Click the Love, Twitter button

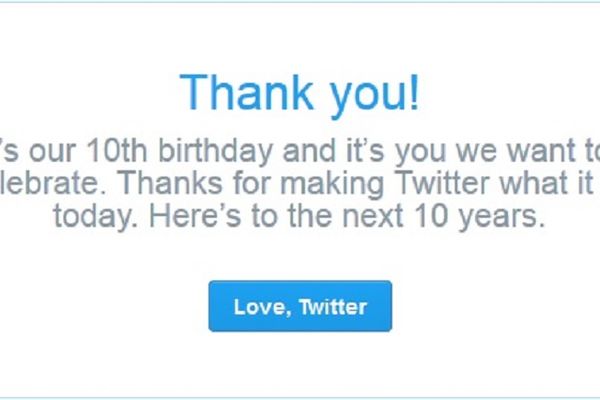point(300,306)
